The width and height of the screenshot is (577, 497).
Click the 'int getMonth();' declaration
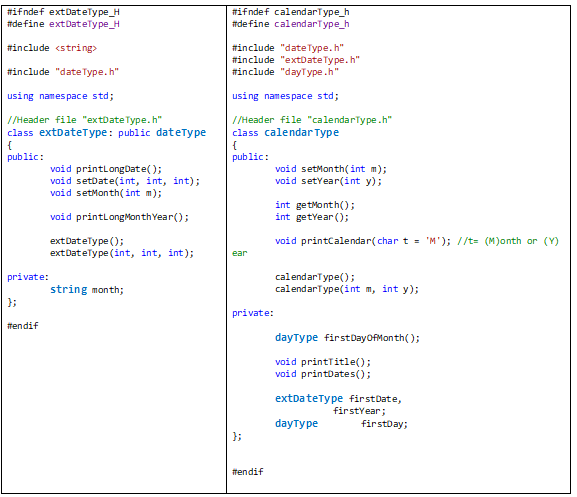point(315,205)
